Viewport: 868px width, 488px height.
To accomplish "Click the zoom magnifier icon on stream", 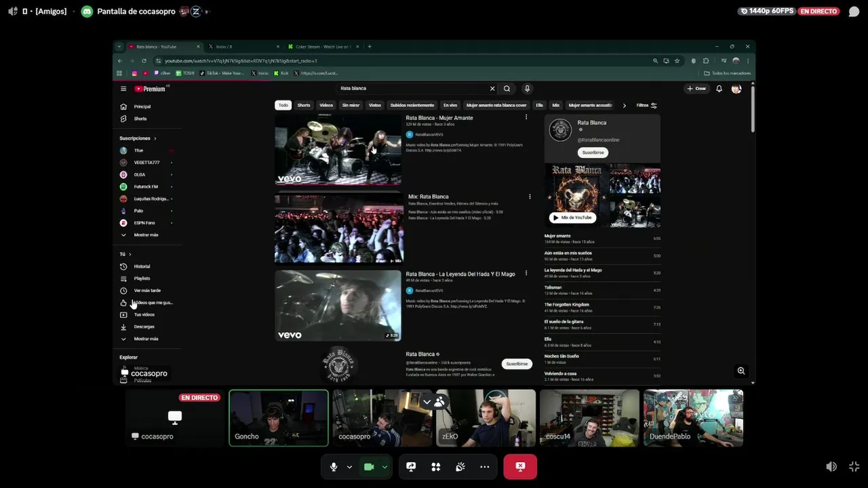I will coord(741,371).
